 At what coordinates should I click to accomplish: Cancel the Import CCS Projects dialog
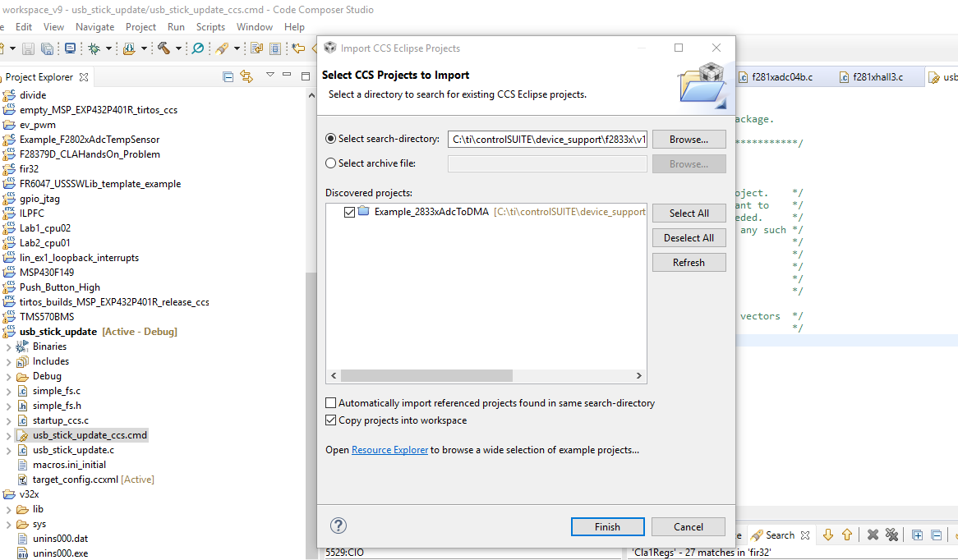pos(689,526)
